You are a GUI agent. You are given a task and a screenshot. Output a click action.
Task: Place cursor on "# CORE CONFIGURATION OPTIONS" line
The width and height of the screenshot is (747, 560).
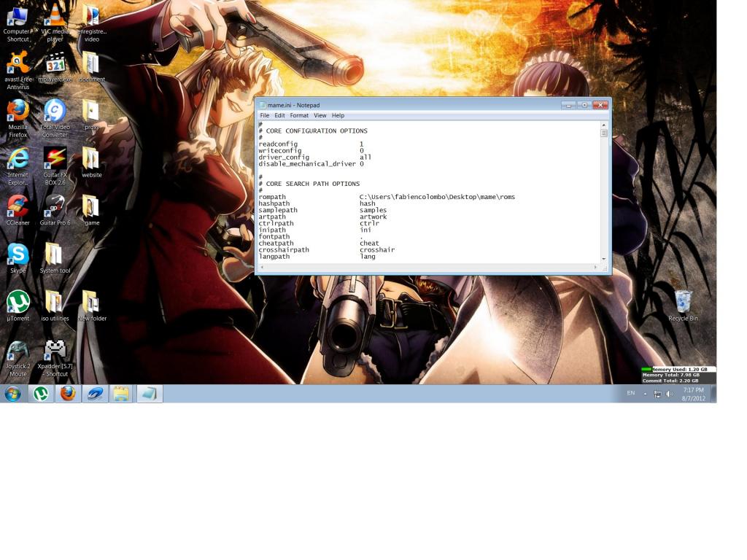313,131
